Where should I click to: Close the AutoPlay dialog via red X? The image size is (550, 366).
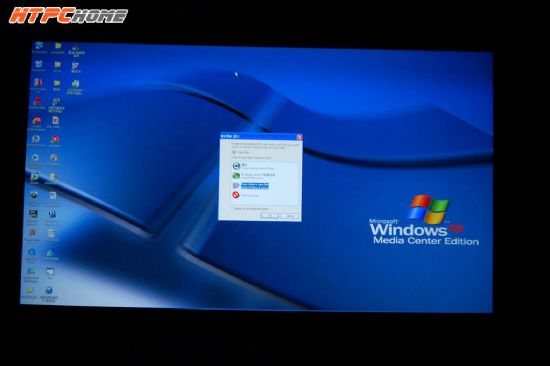pos(299,137)
